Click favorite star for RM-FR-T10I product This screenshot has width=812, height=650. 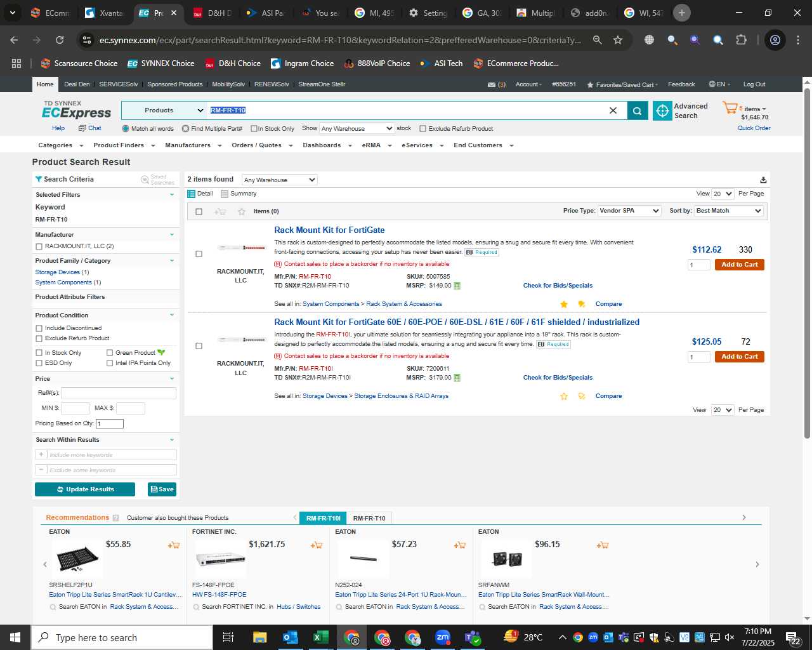tap(564, 396)
